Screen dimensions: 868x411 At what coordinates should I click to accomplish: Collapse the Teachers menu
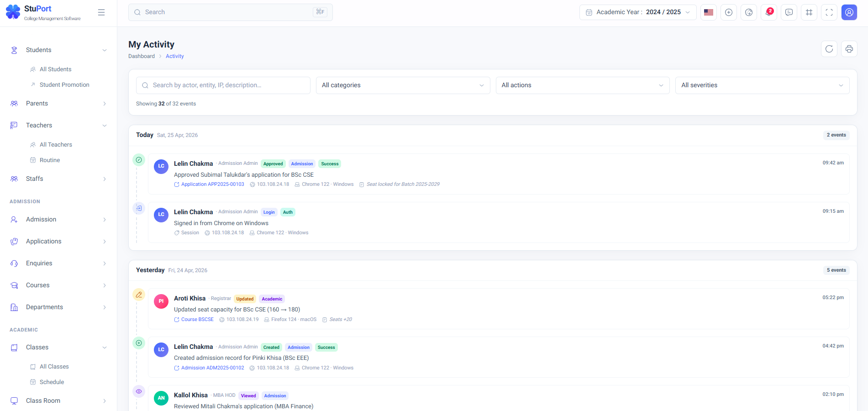(x=105, y=126)
